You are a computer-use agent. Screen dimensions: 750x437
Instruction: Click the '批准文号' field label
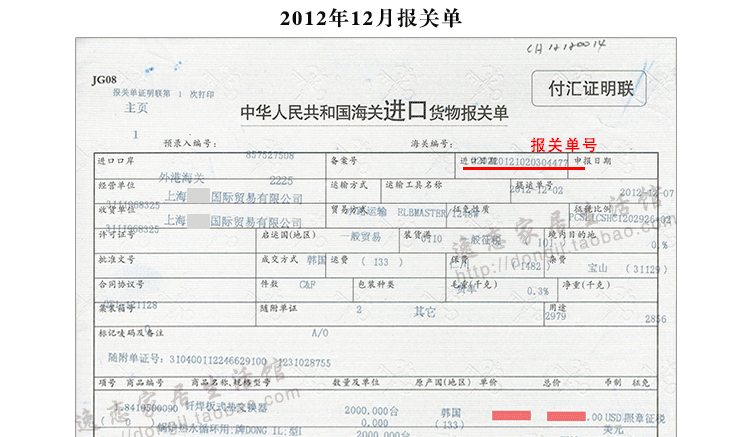116,260
